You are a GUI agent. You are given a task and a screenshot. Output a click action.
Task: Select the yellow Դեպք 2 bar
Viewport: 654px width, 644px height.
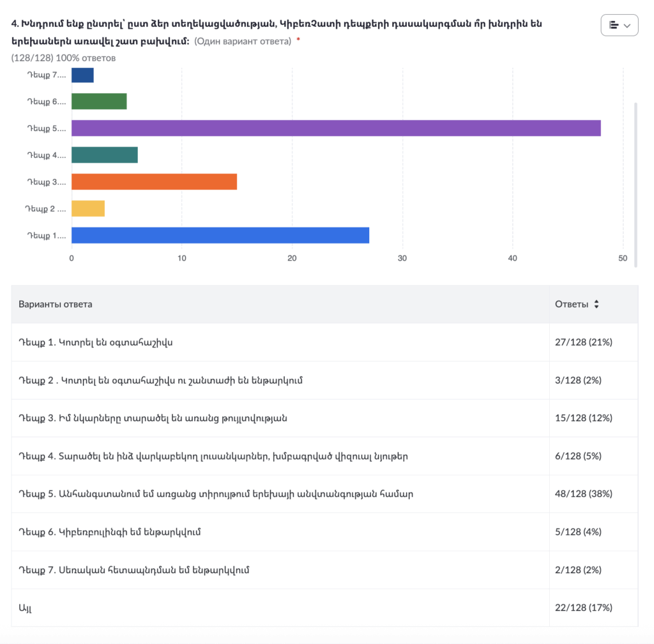point(87,208)
